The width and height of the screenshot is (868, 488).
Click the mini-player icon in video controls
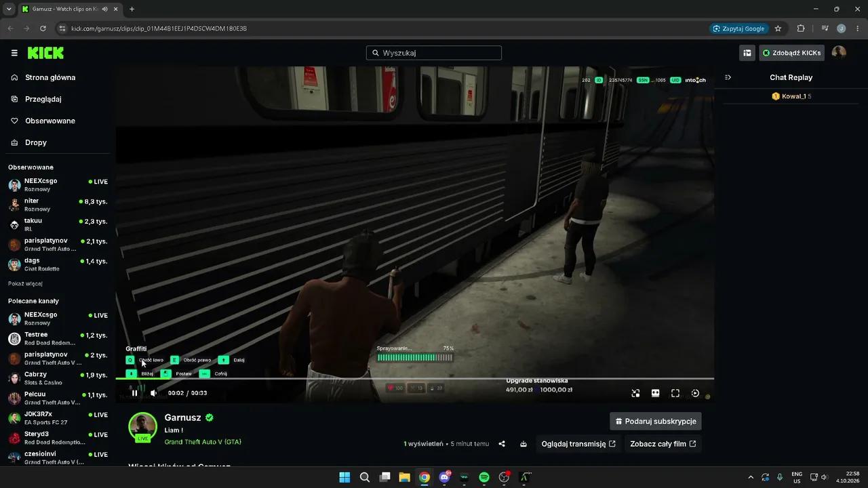(635, 393)
